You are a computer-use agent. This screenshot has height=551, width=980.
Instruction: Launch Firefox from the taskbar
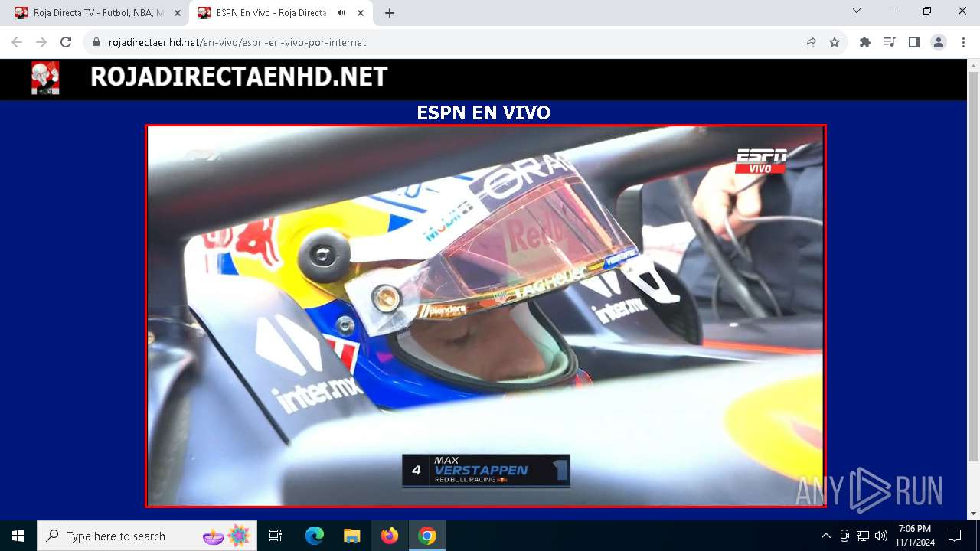[x=390, y=536]
